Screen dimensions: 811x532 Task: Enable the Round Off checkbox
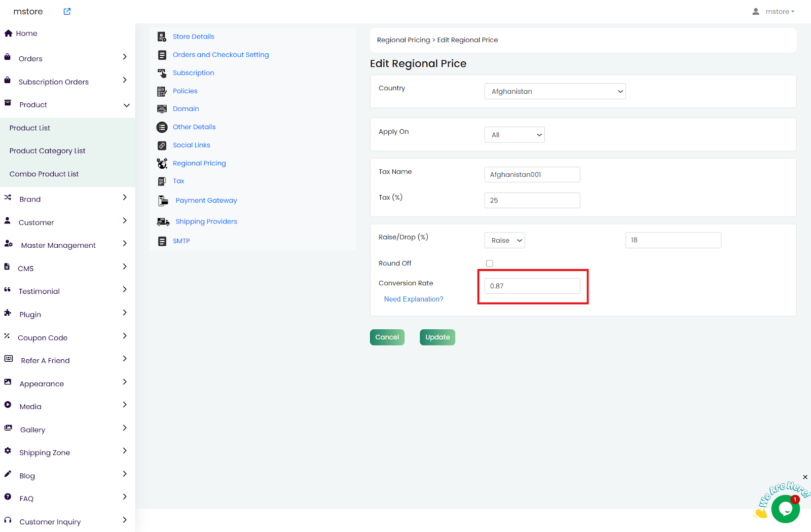(x=490, y=263)
